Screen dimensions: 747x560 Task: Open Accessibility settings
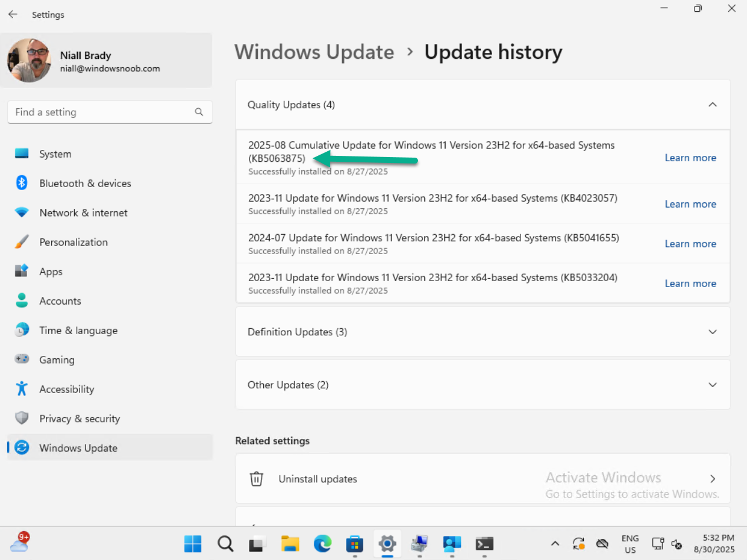tap(67, 389)
